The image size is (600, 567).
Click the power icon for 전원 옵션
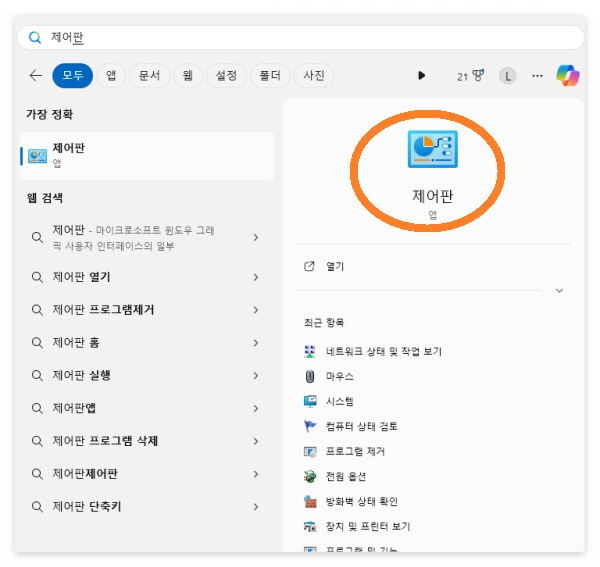(310, 476)
